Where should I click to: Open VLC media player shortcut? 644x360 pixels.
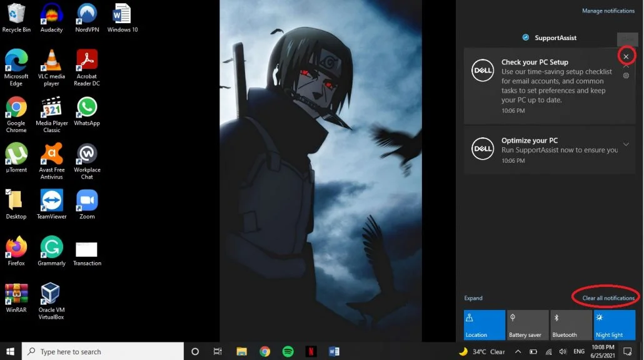coord(51,68)
